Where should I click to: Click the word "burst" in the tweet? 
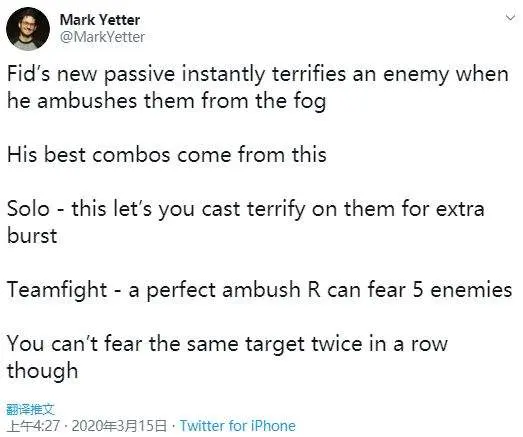point(32,236)
